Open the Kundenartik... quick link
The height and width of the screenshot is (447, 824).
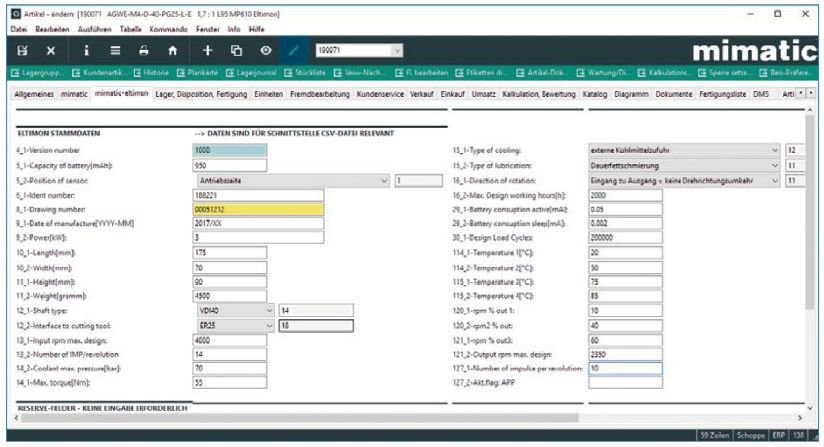coord(99,72)
